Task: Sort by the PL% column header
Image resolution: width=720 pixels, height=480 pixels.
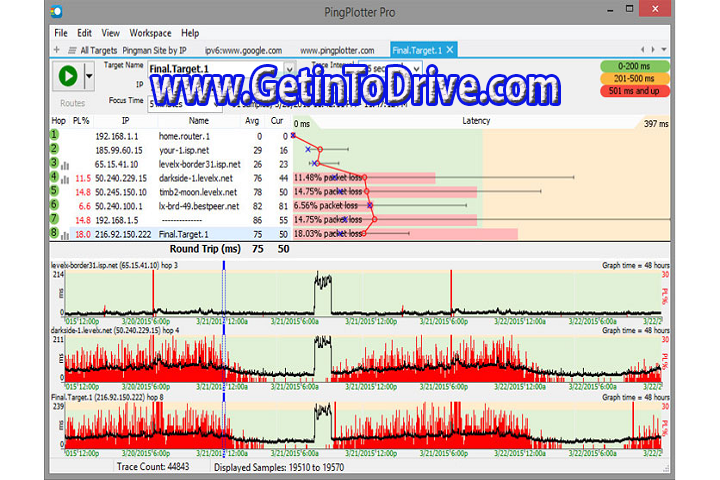Action: pyautogui.click(x=81, y=121)
